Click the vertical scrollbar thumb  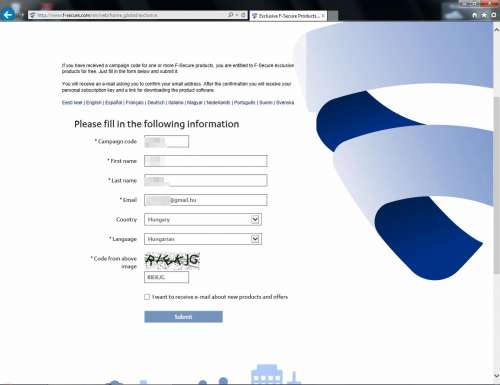[496, 185]
